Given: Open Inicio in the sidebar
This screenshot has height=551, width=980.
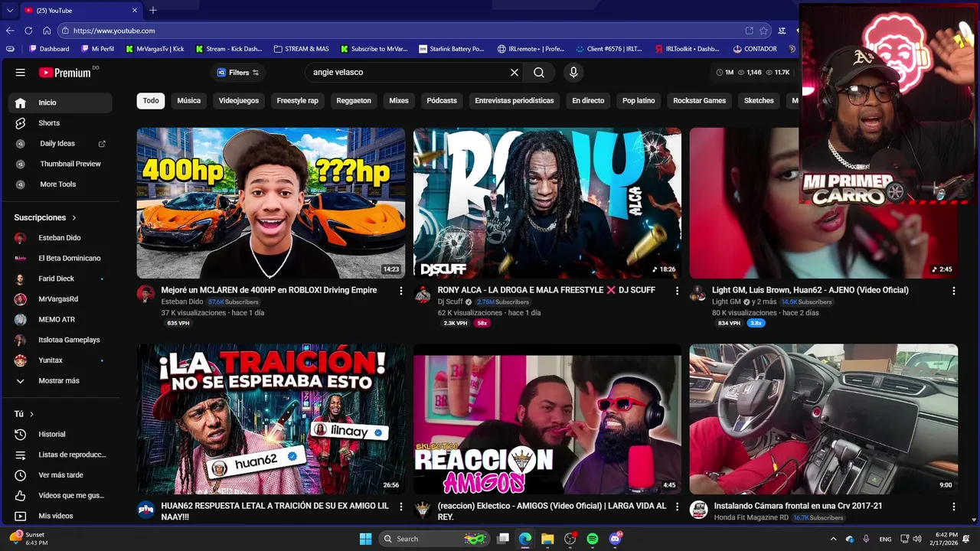Looking at the screenshot, I should [60, 103].
